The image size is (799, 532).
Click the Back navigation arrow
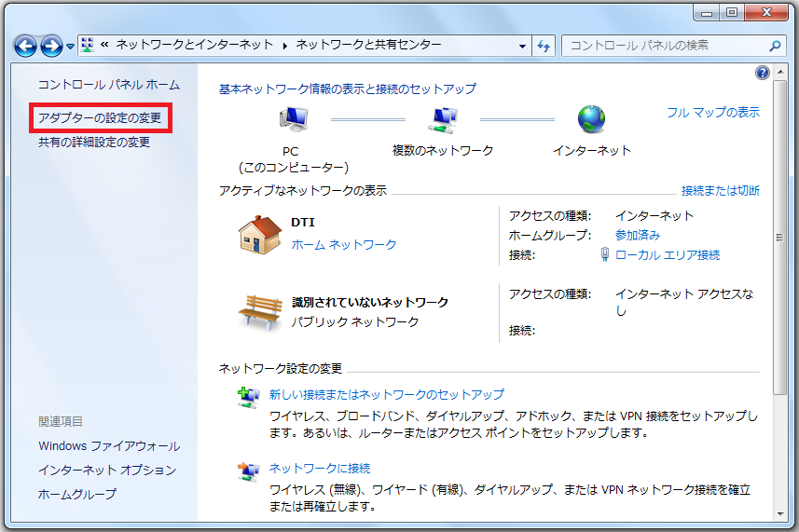pos(25,47)
